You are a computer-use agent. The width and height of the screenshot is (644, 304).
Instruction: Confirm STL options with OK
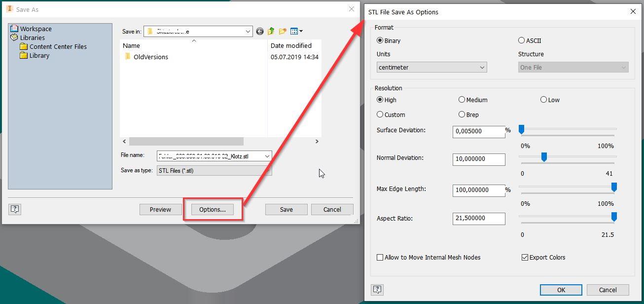(x=561, y=290)
